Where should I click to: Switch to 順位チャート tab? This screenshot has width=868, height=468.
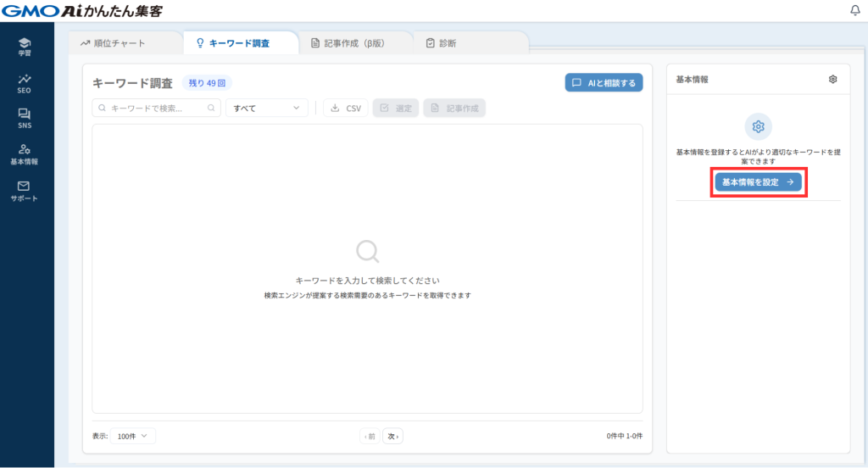tap(114, 43)
